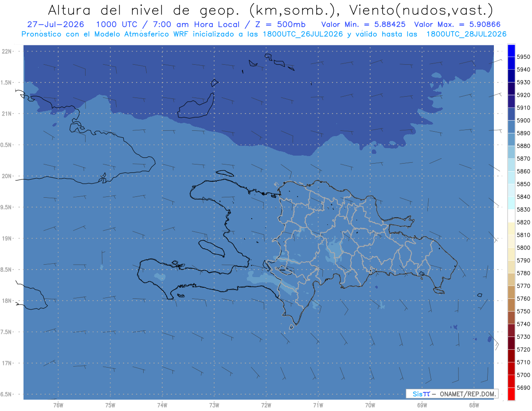Click the "21N" latitude axis label
Screen dimensions: 532x411
6,114
